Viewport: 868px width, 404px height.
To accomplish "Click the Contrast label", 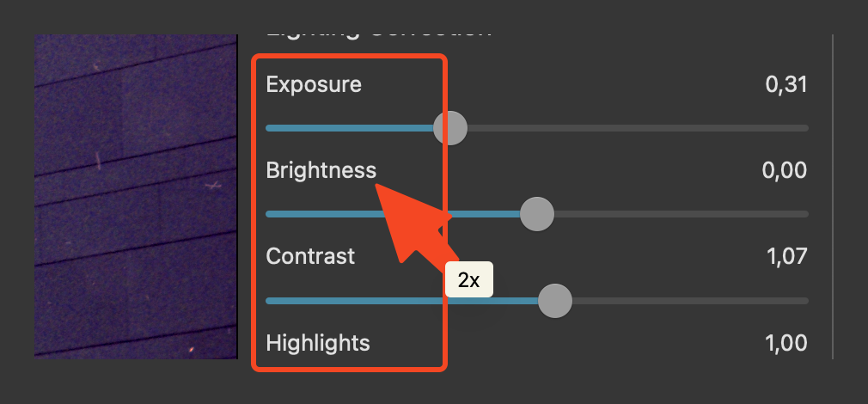I will coord(310,256).
